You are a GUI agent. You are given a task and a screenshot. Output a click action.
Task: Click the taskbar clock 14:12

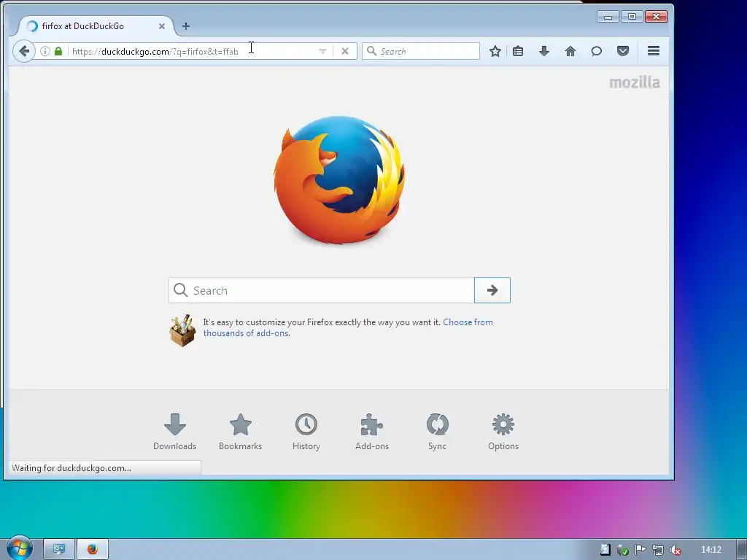711,550
